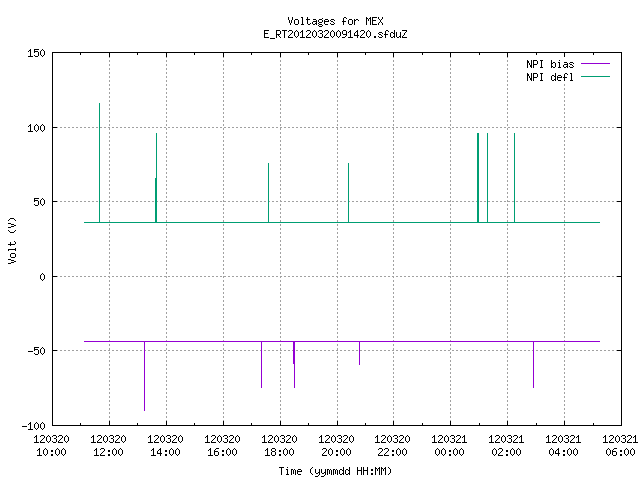Click the "NPI defl" legend label
640x480 pixels.
click(550, 77)
